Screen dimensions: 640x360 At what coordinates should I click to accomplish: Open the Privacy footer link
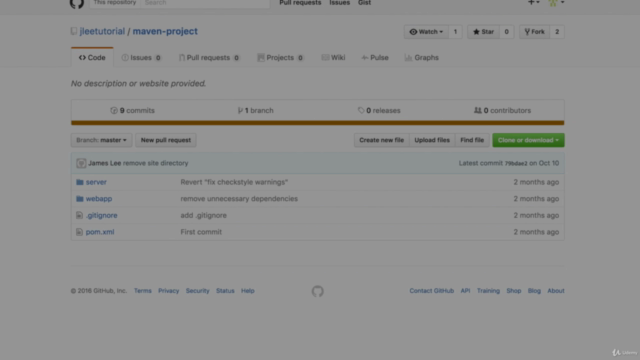(x=169, y=291)
